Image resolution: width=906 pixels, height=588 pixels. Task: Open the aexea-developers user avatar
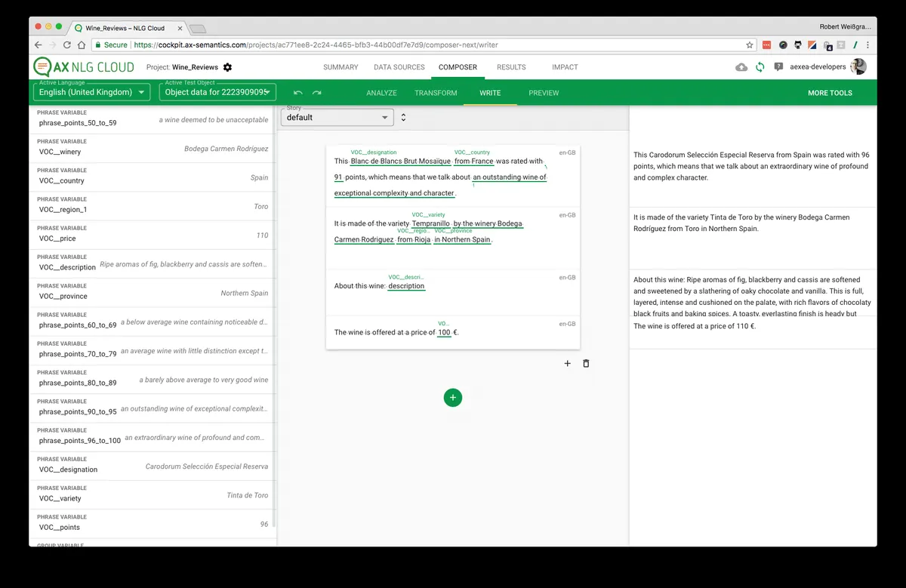pyautogui.click(x=858, y=66)
